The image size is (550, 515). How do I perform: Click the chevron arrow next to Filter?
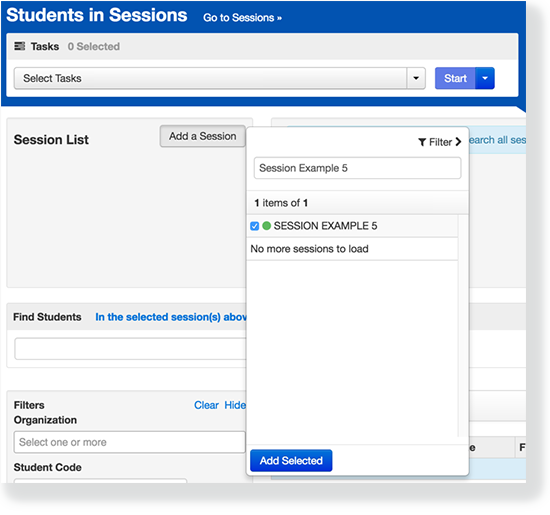click(458, 142)
